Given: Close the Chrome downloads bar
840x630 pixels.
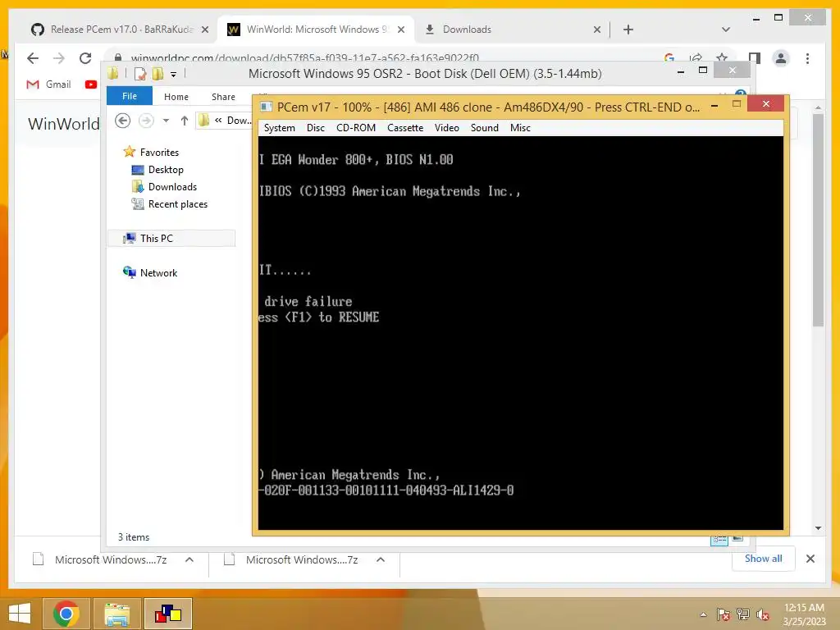Looking at the screenshot, I should (810, 559).
